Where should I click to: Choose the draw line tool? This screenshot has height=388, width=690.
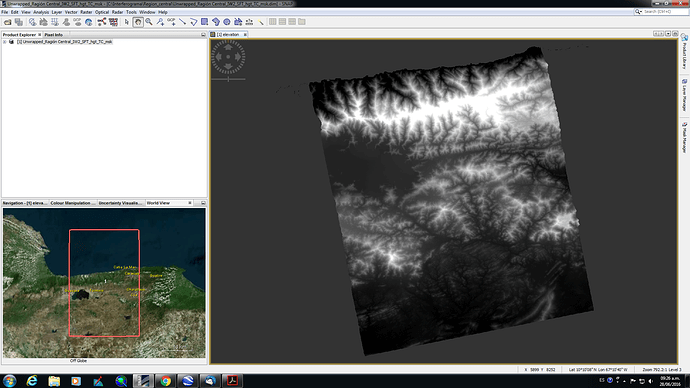tap(182, 22)
